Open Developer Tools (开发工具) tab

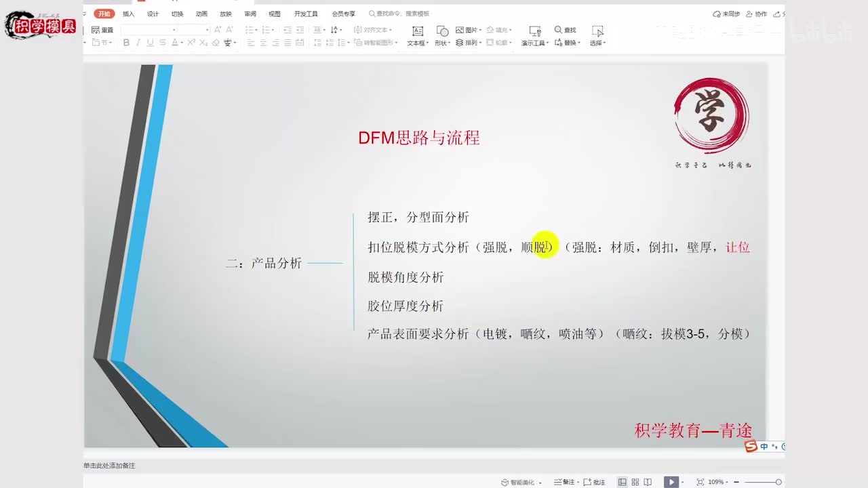coord(306,14)
